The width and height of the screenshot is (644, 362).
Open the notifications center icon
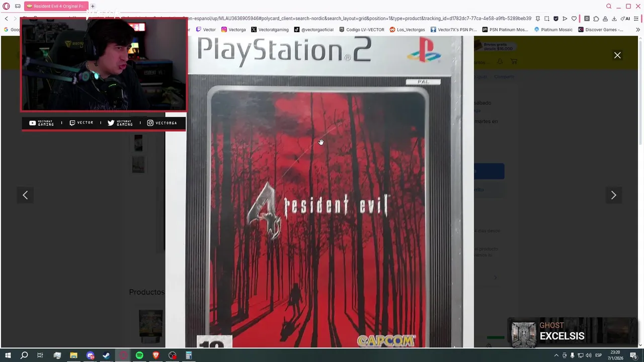click(633, 355)
